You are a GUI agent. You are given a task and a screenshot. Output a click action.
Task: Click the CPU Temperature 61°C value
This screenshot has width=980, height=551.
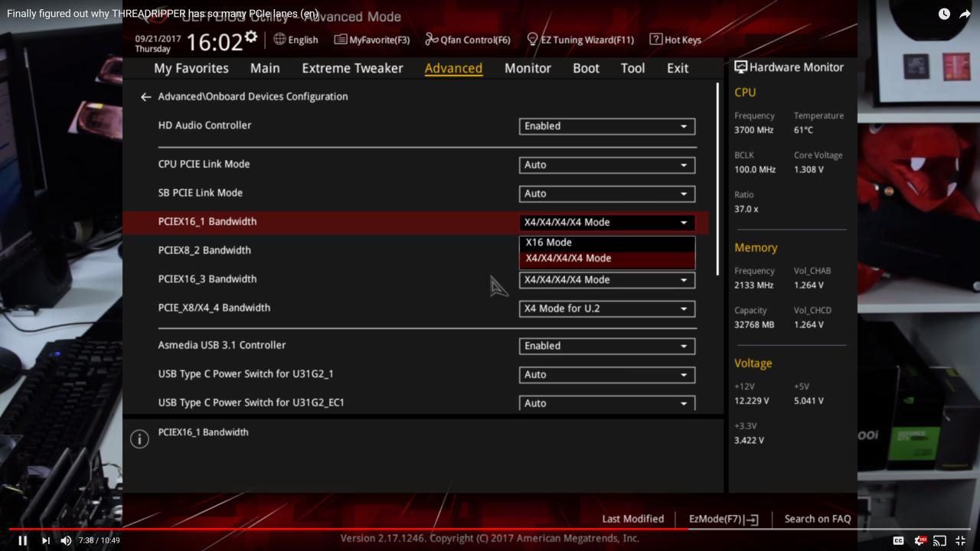pyautogui.click(x=803, y=130)
